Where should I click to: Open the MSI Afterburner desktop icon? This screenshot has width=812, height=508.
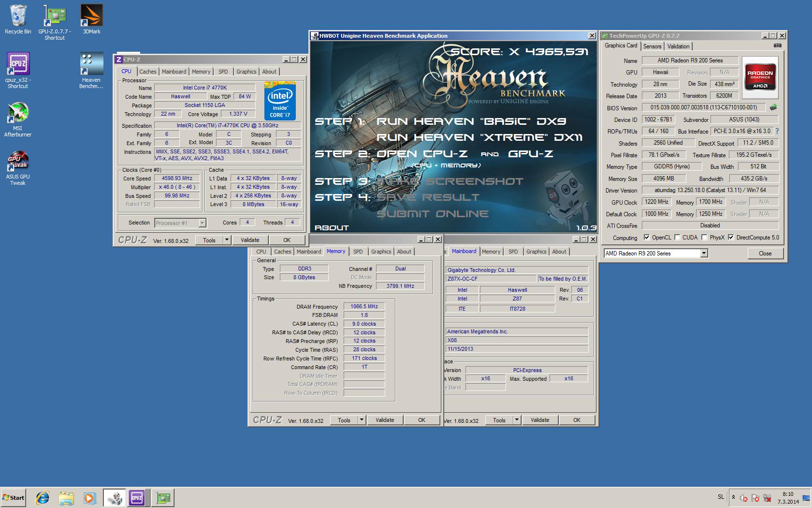coord(18,120)
